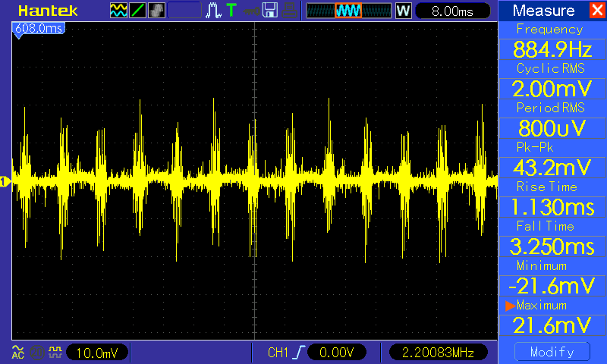Click the key lock icon
This screenshot has height=364, width=607.
251,11
